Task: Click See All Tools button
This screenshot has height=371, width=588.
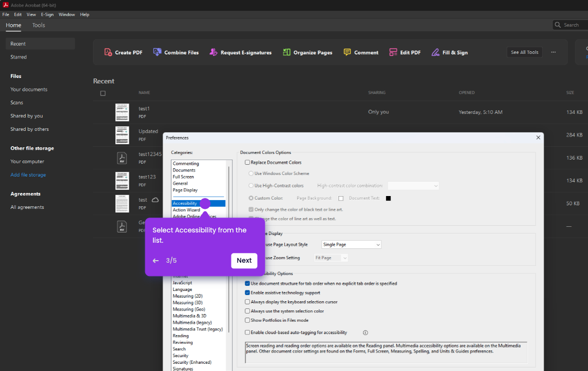Action: point(524,52)
